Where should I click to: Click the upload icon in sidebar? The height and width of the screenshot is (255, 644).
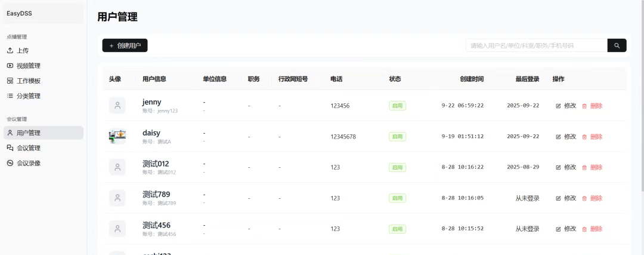point(10,51)
